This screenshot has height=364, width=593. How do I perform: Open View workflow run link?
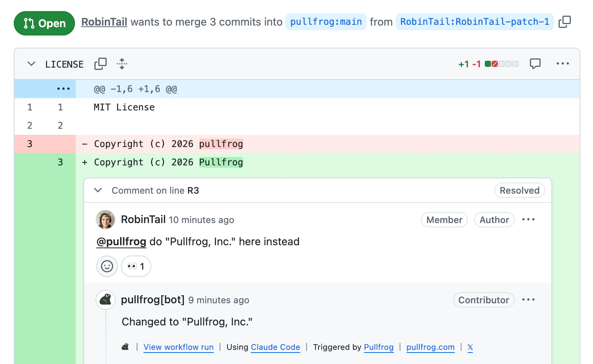(179, 347)
